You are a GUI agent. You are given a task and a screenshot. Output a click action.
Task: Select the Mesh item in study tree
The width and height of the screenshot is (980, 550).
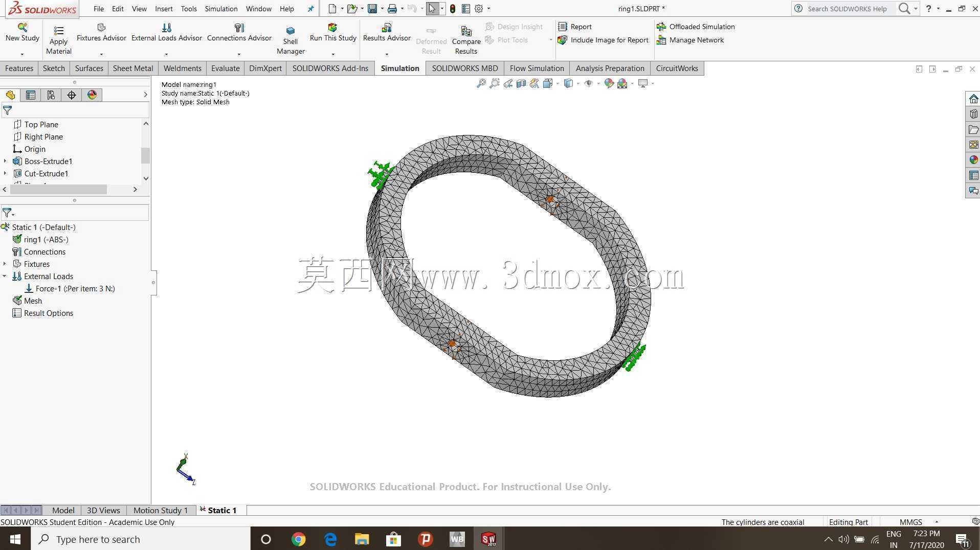33,301
